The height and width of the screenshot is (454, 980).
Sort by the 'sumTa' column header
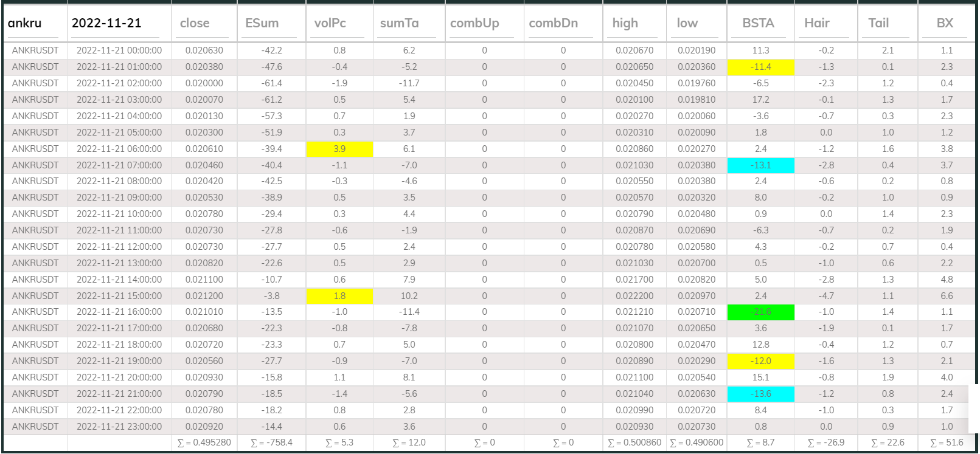point(399,23)
